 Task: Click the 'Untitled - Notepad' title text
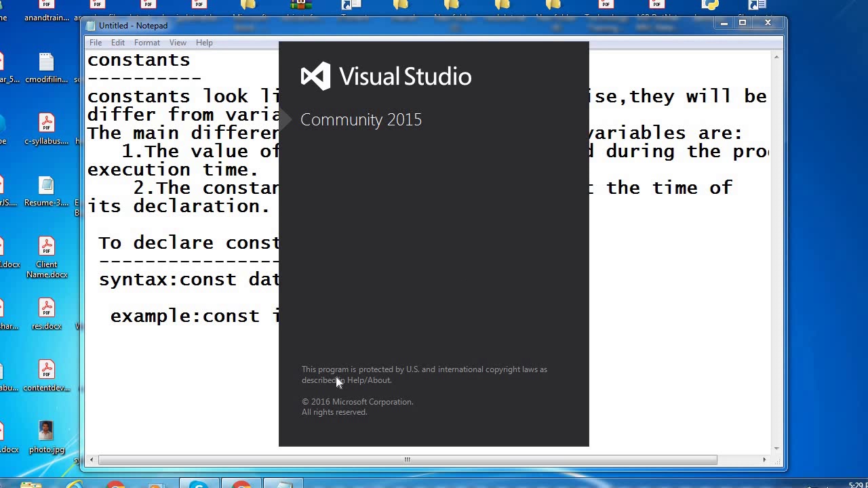pyautogui.click(x=133, y=26)
